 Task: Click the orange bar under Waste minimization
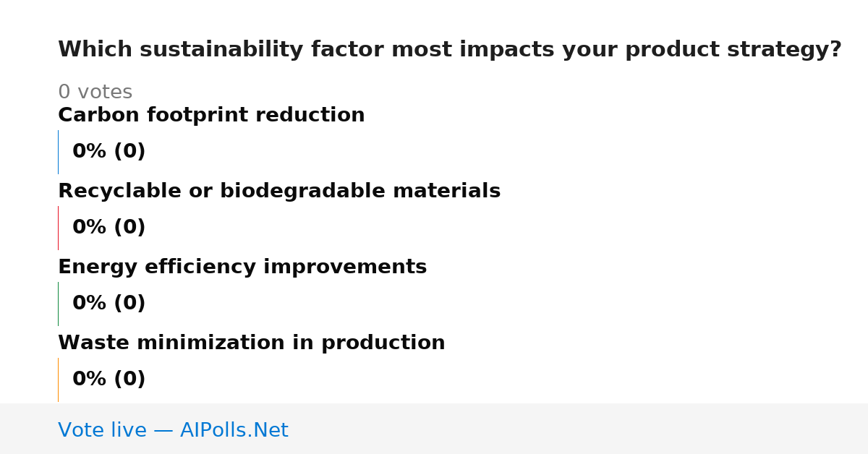58,380
